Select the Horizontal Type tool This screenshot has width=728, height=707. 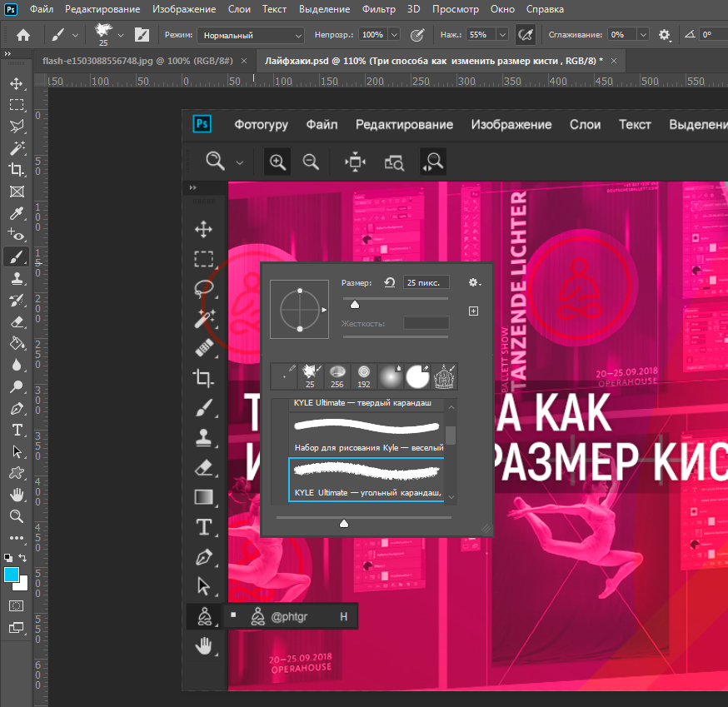[x=17, y=430]
